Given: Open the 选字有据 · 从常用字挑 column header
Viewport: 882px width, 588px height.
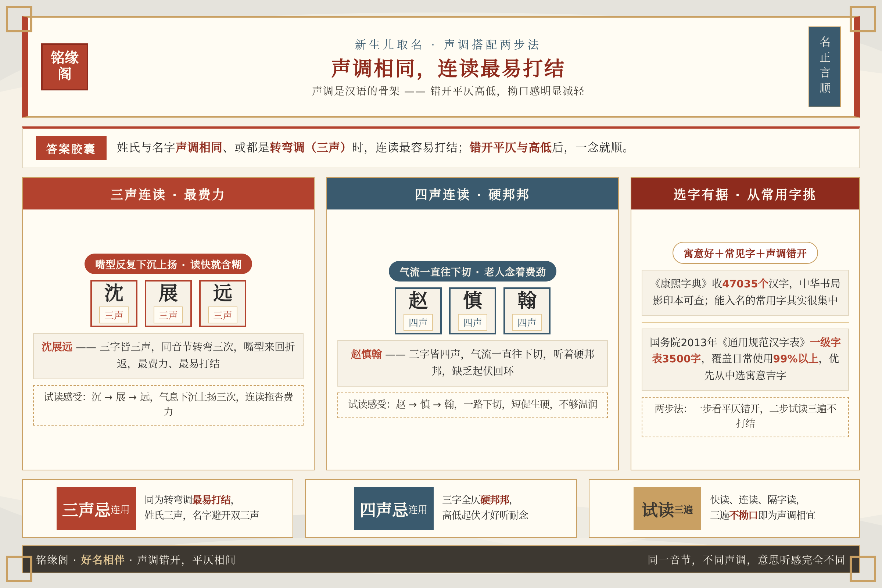Looking at the screenshot, I should (745, 194).
